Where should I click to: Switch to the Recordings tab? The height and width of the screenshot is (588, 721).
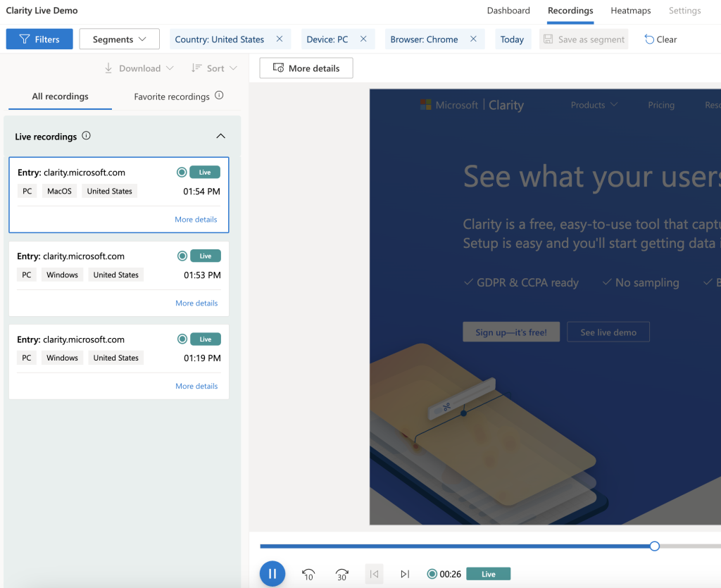click(x=570, y=11)
